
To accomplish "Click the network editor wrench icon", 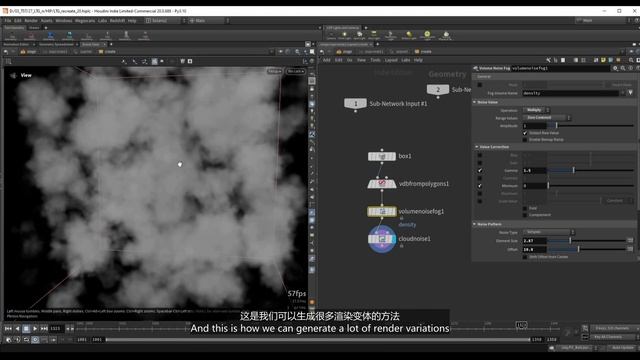I will coord(548,60).
